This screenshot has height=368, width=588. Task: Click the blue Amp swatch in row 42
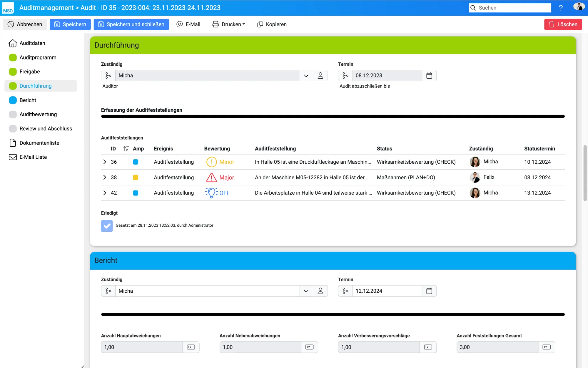(136, 193)
